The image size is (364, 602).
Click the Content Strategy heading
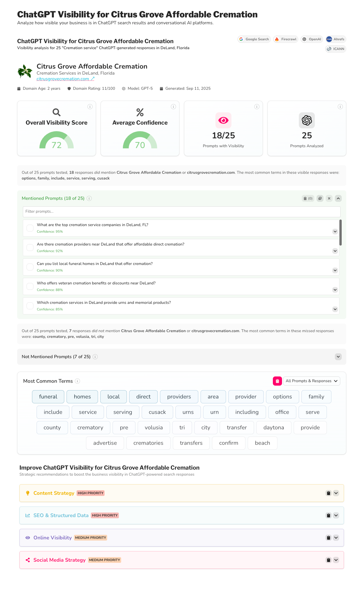(x=54, y=493)
